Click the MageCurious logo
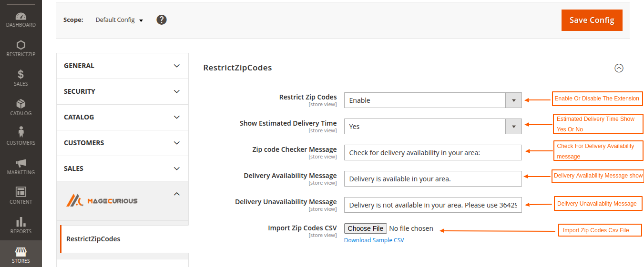This screenshot has width=644, height=267. tap(102, 200)
